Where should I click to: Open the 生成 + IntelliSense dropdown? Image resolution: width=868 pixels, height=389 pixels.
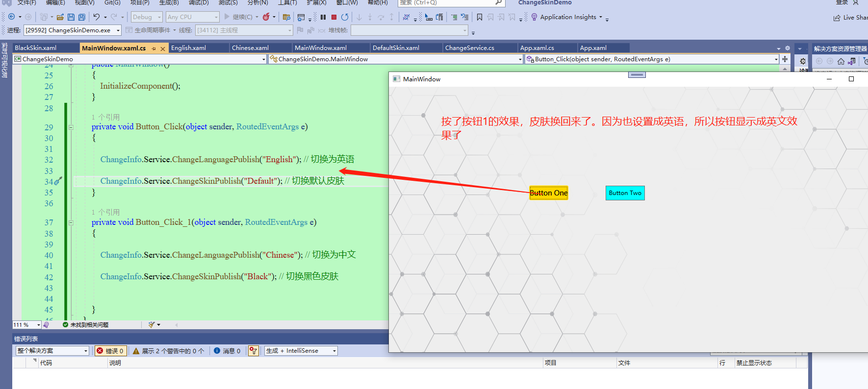click(x=301, y=351)
